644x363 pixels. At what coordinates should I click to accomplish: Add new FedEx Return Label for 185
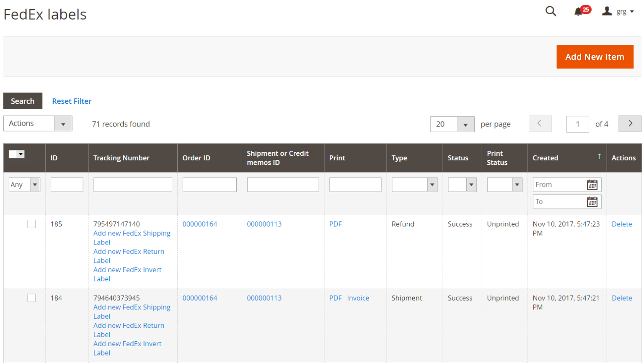129,256
